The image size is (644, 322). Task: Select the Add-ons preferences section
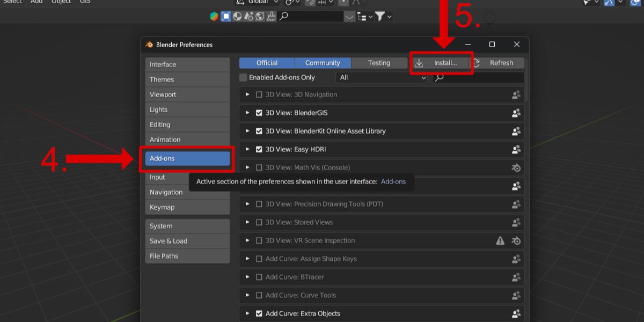187,158
